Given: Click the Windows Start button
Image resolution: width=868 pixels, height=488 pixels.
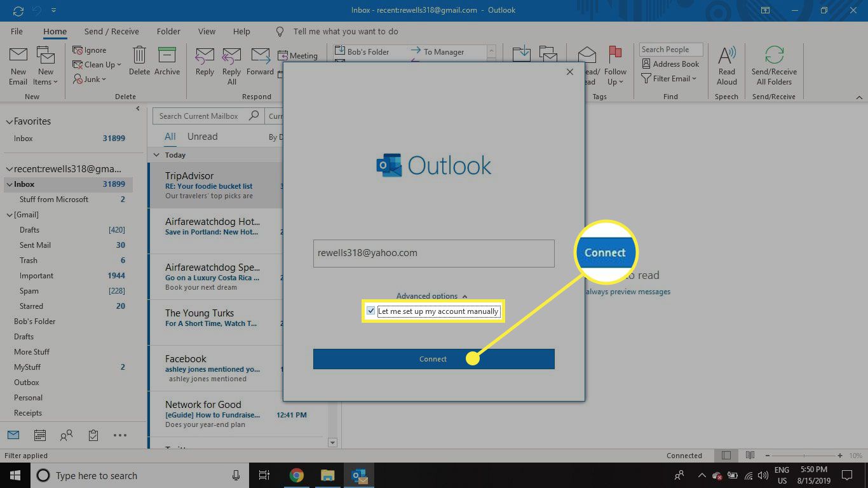Looking at the screenshot, I should coord(14,475).
